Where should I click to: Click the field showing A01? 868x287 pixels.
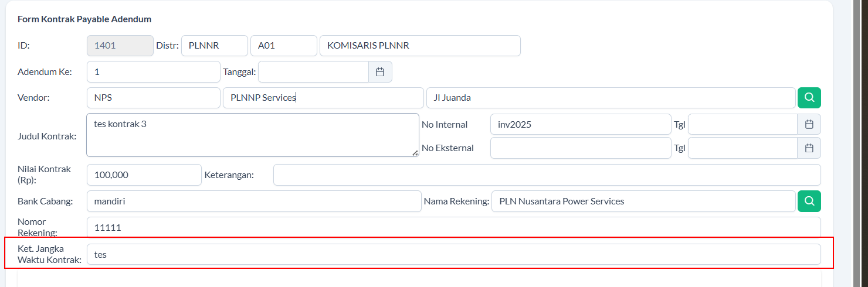coord(283,46)
